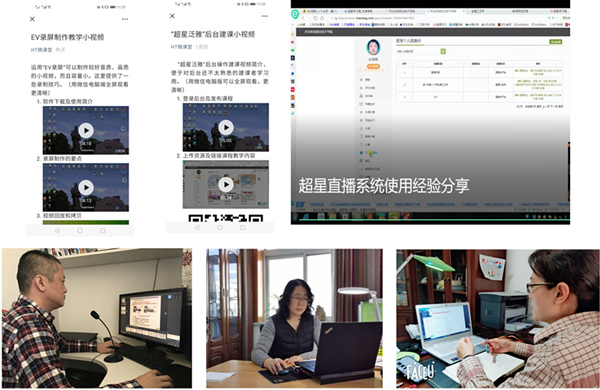Click the profile avatar in the Chaoxing page
This screenshot has height=390, width=600.
pos(373,47)
